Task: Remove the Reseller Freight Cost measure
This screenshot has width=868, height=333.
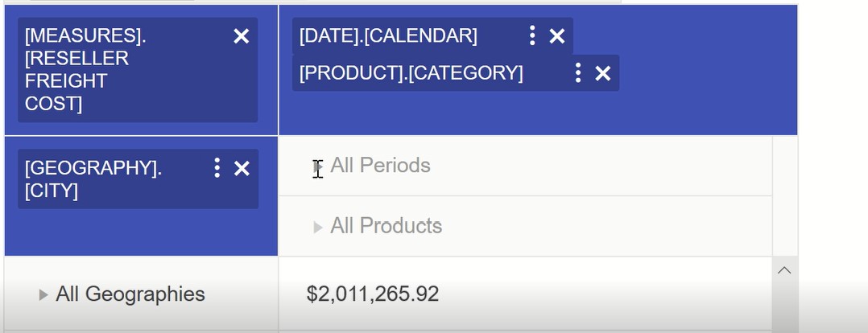Action: [241, 36]
